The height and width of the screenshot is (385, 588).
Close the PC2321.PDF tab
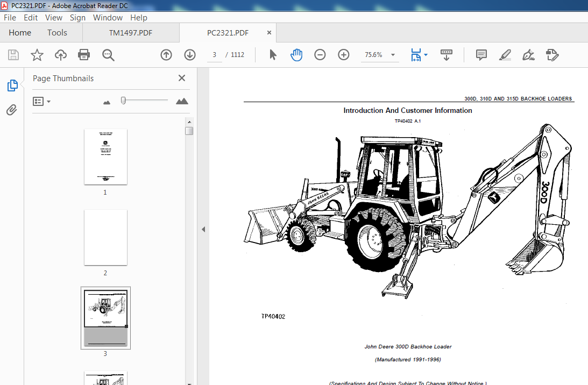point(269,33)
